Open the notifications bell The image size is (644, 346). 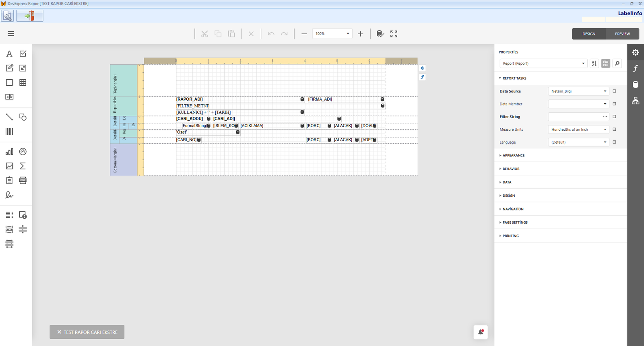(x=481, y=332)
